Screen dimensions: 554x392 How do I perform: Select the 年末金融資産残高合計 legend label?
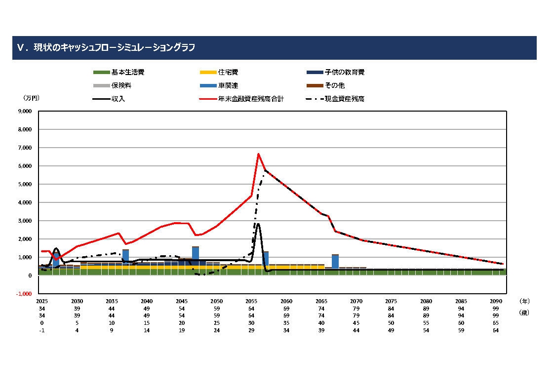(251, 99)
